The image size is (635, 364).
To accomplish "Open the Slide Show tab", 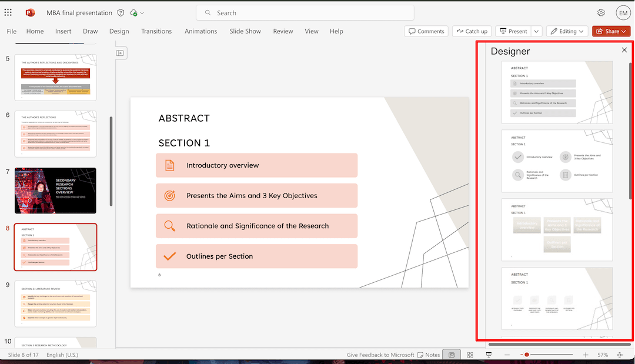I will (245, 31).
